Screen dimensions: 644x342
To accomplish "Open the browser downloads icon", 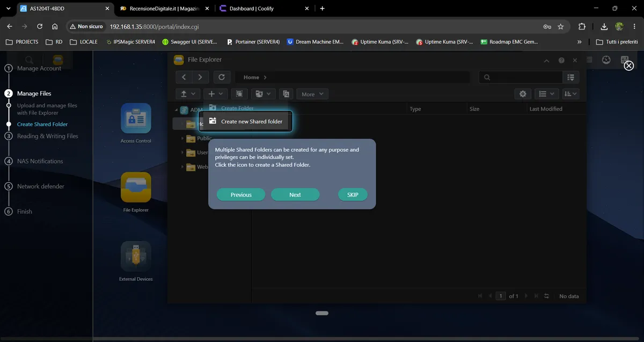I will (x=604, y=26).
